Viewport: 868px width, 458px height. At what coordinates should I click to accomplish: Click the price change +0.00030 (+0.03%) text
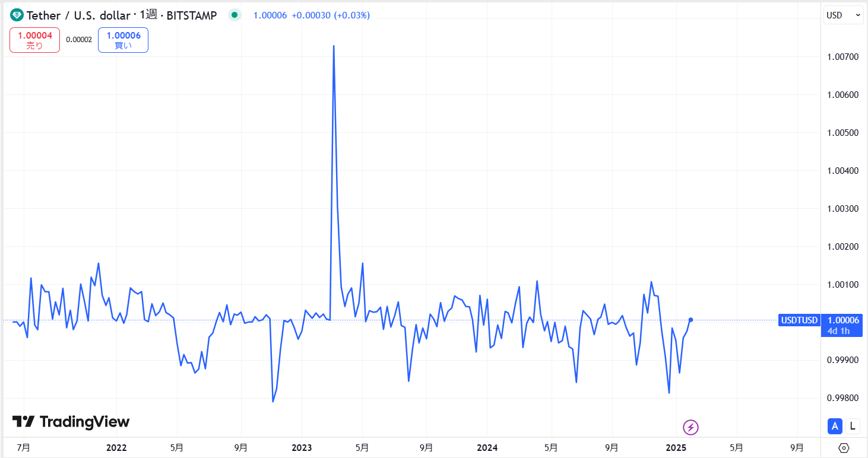[331, 15]
